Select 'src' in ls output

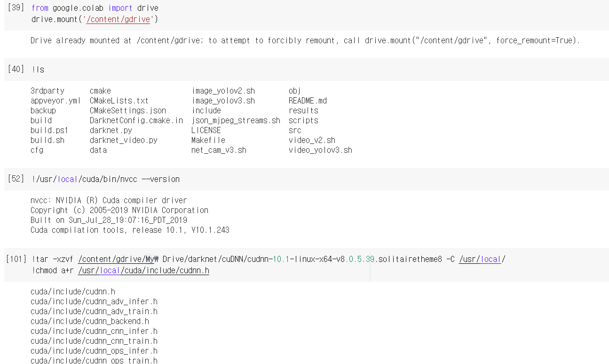coord(295,130)
